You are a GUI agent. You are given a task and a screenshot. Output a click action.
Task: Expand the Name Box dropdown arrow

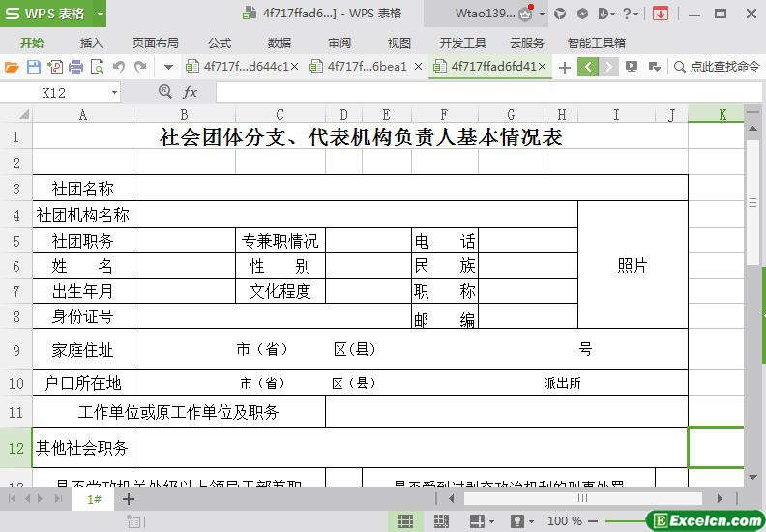pyautogui.click(x=114, y=92)
